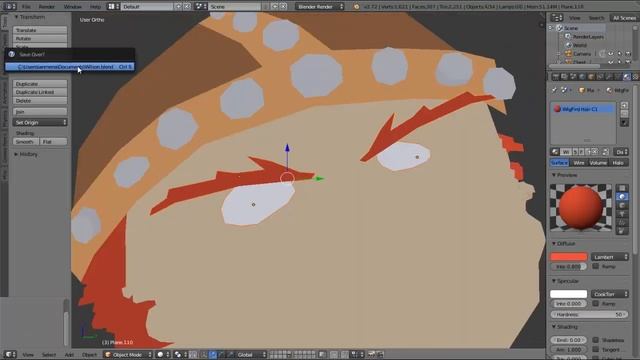Click the Emit value field
The image size is (640, 360).
tap(569, 340)
